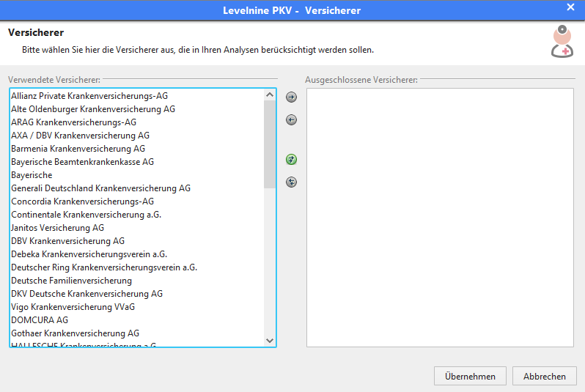The width and height of the screenshot is (585, 392).
Task: Select Barmenia Krankenversicherung AG
Action: (x=137, y=149)
